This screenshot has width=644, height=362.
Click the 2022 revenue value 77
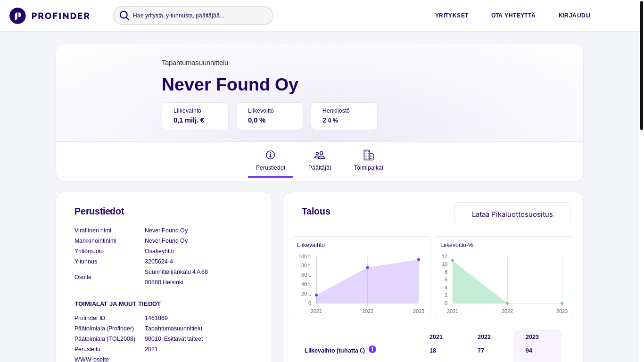point(481,351)
